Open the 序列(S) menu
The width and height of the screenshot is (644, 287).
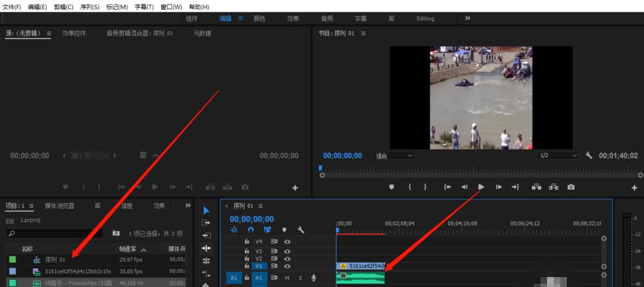point(89,7)
